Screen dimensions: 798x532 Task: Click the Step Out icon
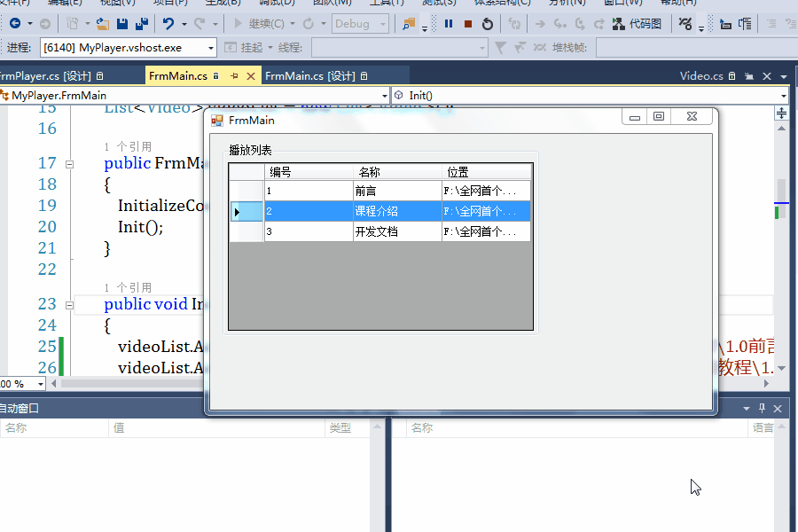pos(599,23)
